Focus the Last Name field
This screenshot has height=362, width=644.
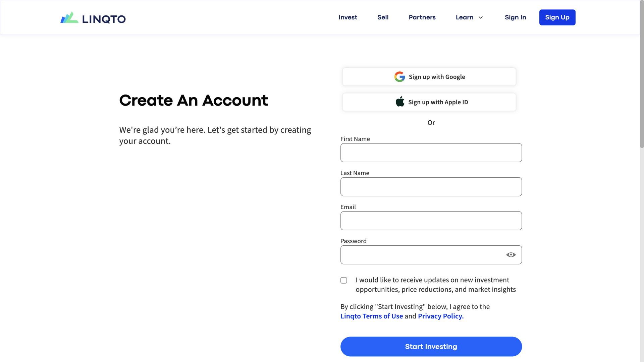click(x=431, y=187)
